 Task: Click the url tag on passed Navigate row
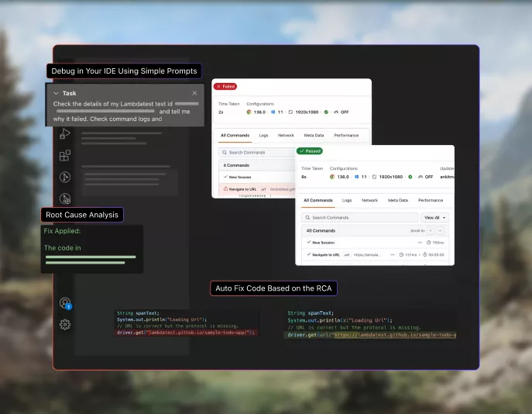[347, 255]
